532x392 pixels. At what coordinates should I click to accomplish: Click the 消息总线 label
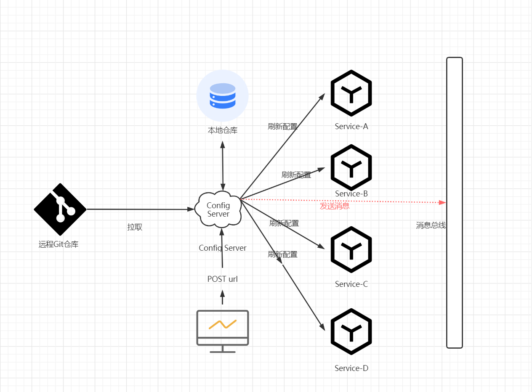[x=431, y=225]
